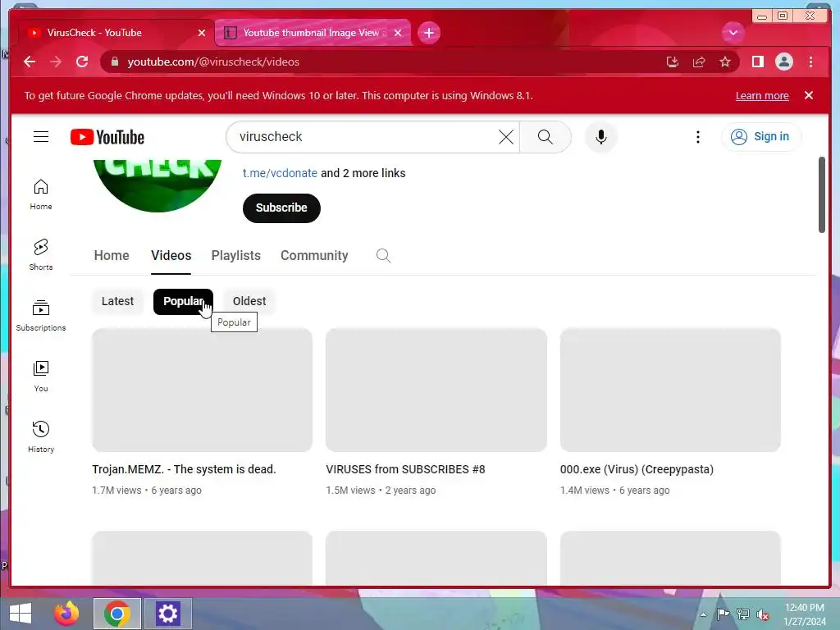Click the network tray icon

click(x=743, y=614)
